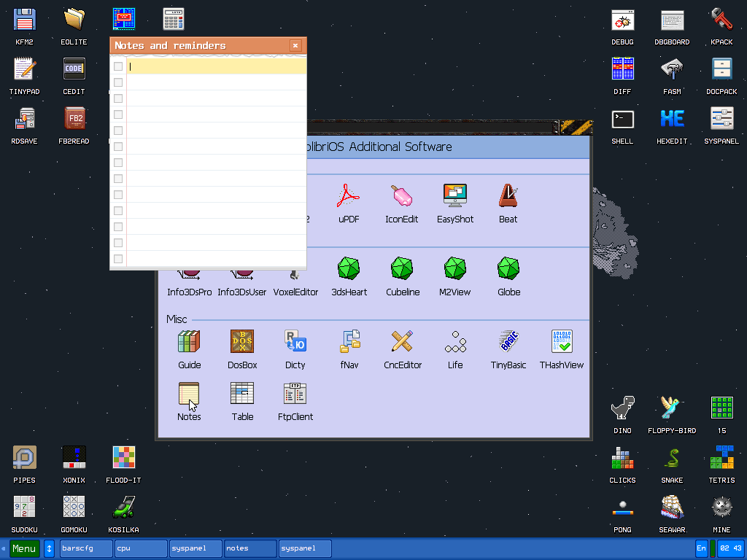Open EasyShot screenshot tool
Image resolution: width=747 pixels, height=560 pixels.
point(455,196)
